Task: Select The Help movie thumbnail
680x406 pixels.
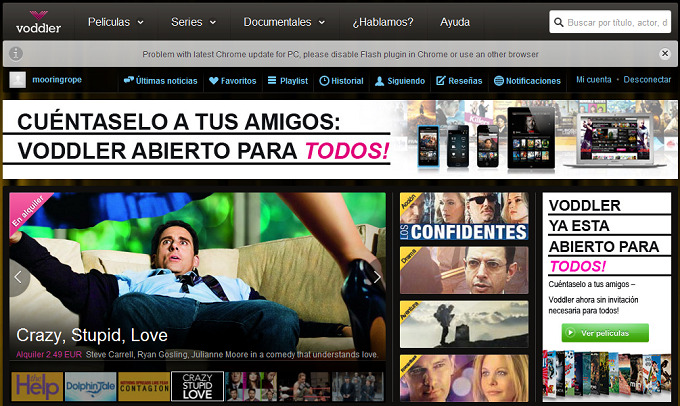Action: [36, 386]
